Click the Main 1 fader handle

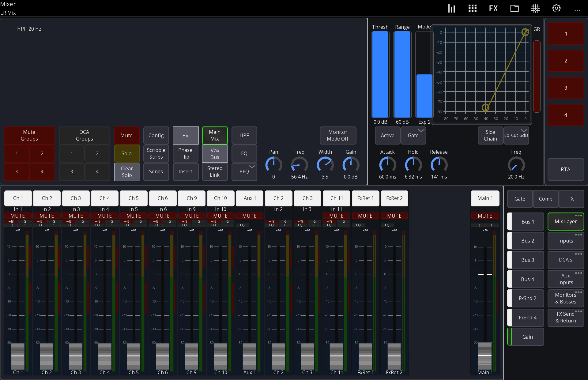click(485, 356)
